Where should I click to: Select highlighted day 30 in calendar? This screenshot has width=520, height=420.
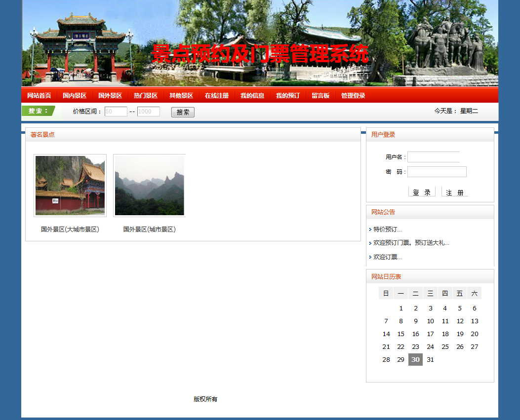pos(415,359)
